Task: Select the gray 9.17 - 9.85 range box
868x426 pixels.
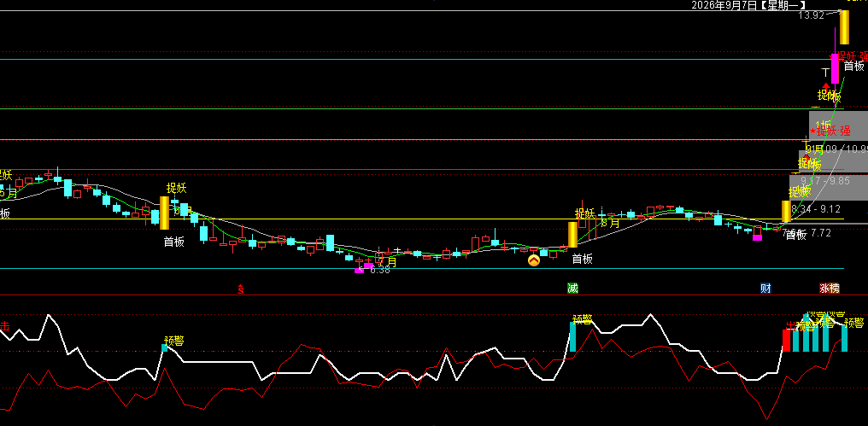Action: tap(829, 188)
